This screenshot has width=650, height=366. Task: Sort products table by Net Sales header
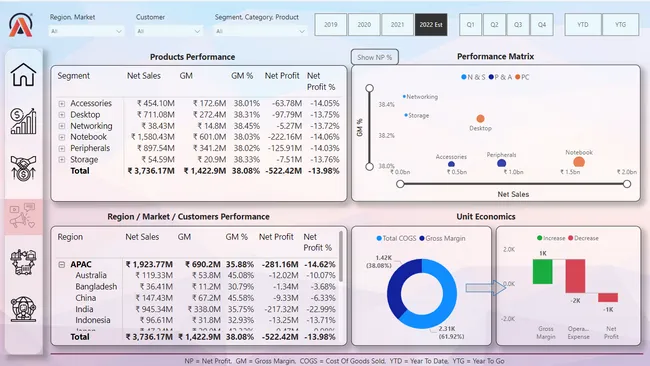coord(144,76)
